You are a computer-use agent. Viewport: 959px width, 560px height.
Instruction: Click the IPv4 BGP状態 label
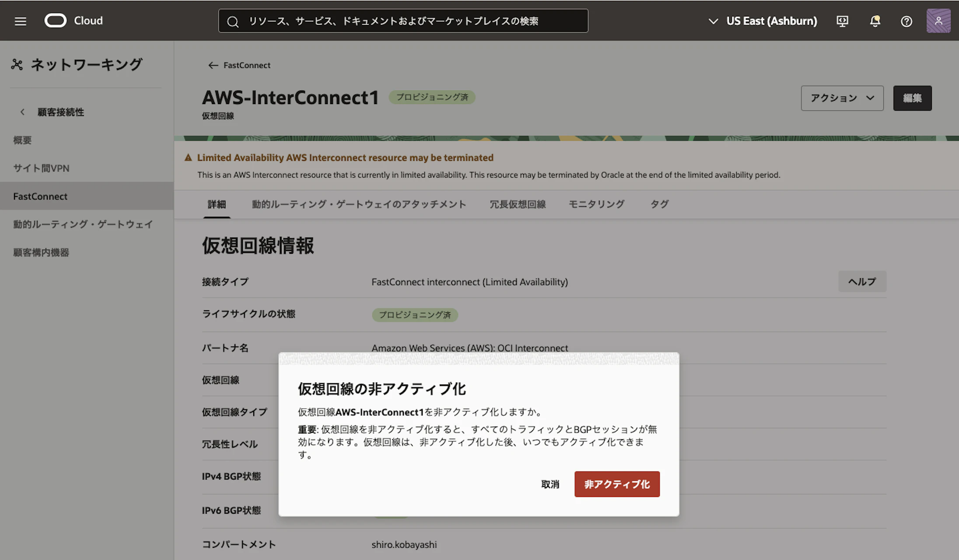231,476
